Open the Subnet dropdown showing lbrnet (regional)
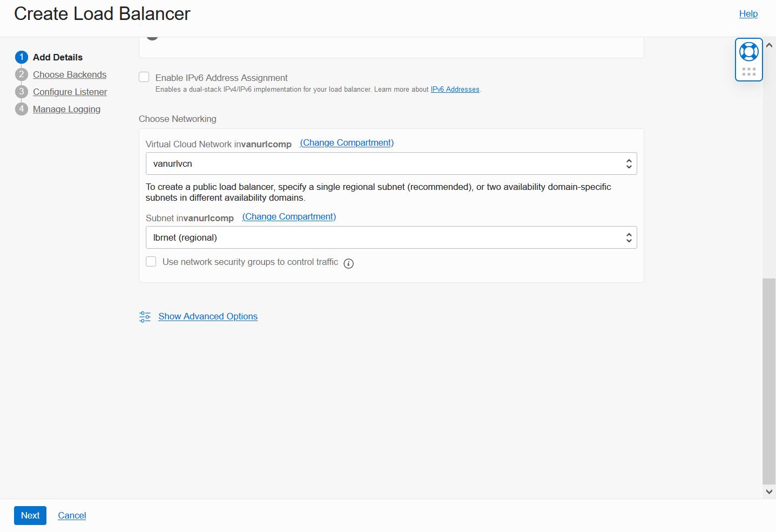Viewport: 776px width, 532px height. (x=391, y=237)
